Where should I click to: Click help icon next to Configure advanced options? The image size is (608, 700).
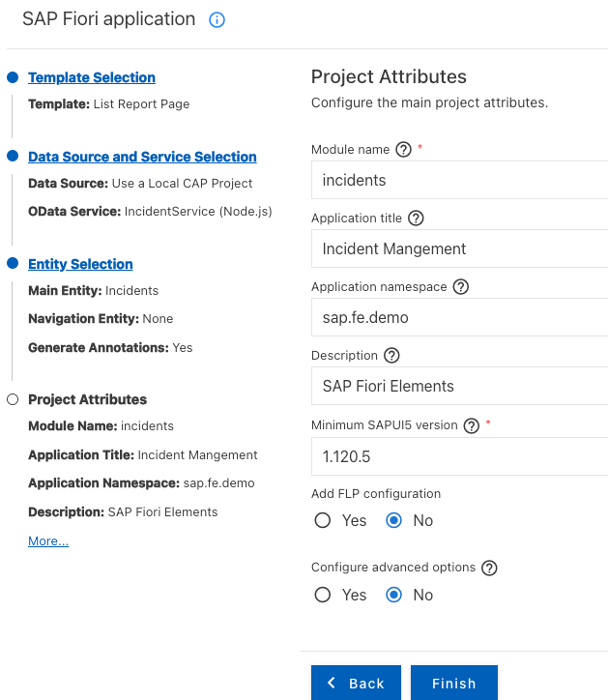coord(489,569)
